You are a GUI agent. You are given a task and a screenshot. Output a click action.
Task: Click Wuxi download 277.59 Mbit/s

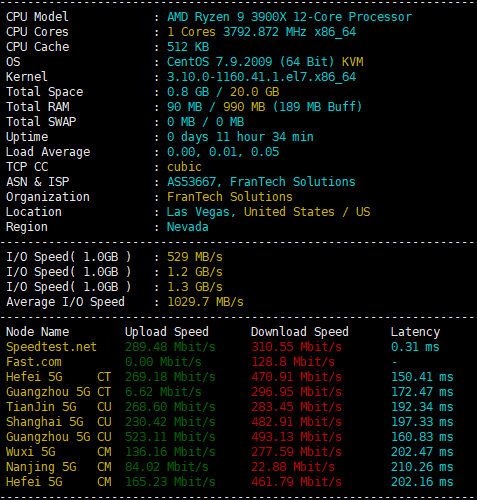297,452
